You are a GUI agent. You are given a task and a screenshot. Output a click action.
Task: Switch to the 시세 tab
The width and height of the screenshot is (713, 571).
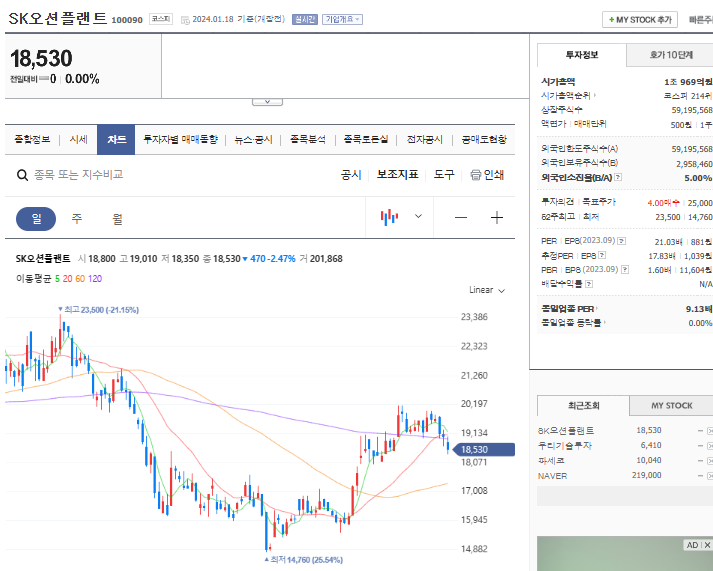[x=78, y=140]
